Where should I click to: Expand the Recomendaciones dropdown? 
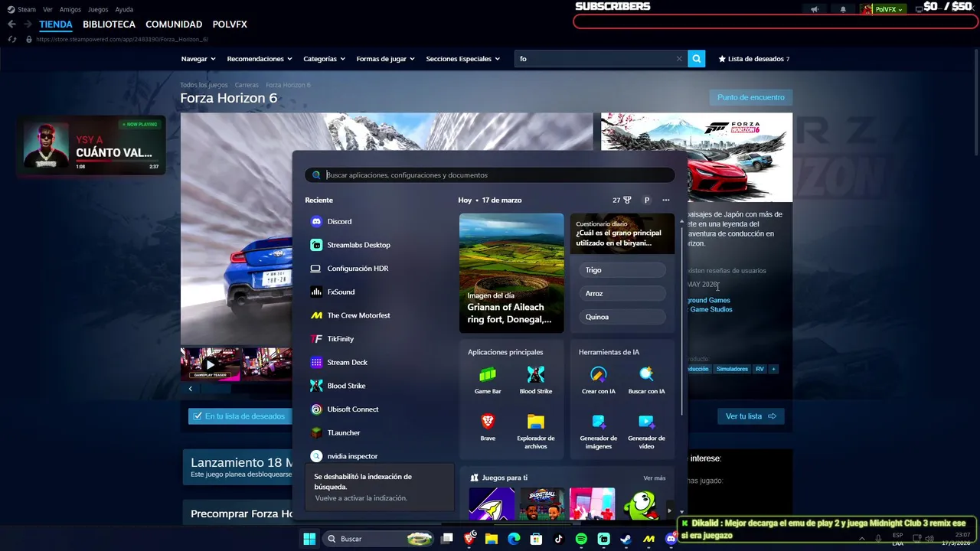click(x=260, y=58)
